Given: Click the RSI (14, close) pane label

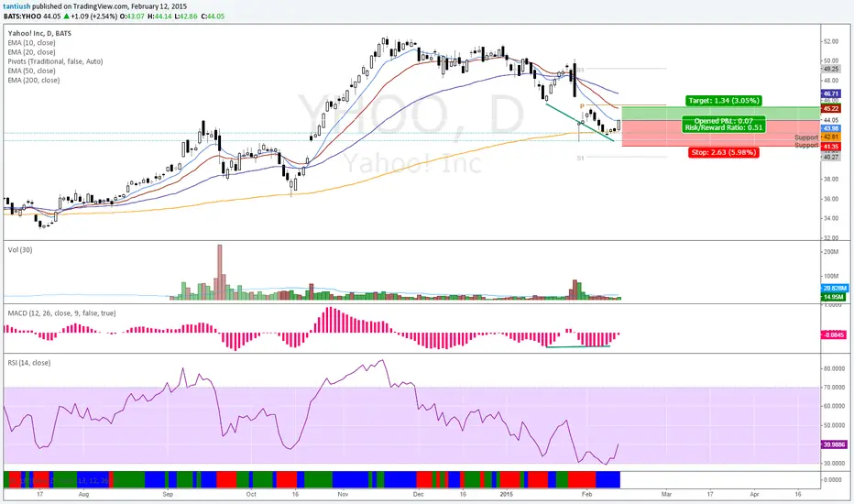Looking at the screenshot, I should (29, 363).
